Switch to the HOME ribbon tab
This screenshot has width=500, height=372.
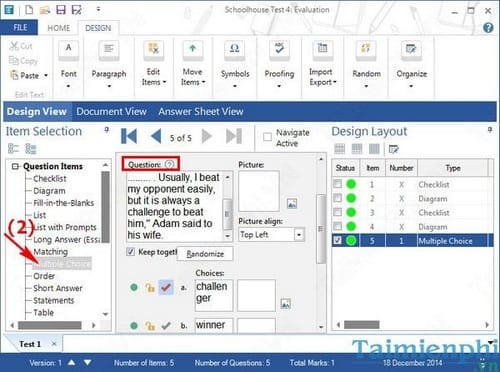(59, 28)
